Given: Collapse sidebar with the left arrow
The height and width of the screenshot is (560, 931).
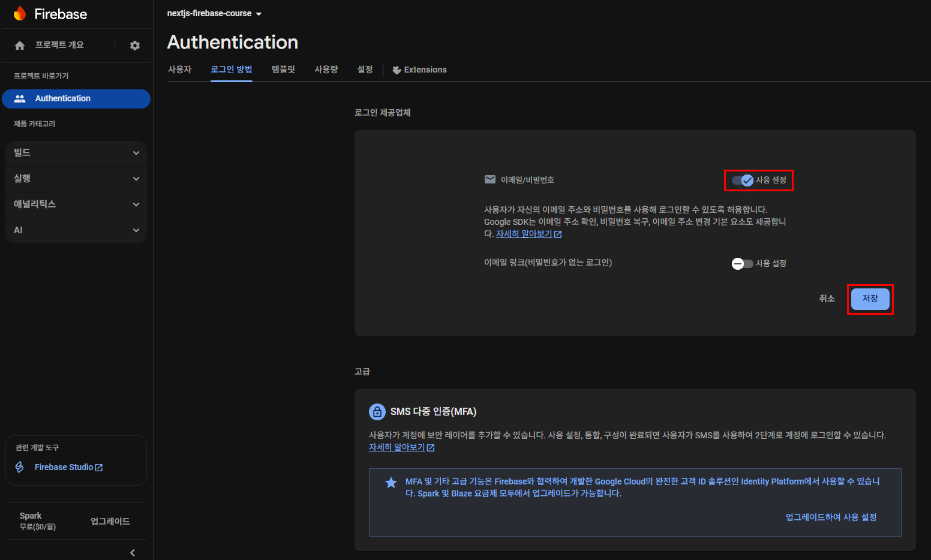Looking at the screenshot, I should click(133, 552).
